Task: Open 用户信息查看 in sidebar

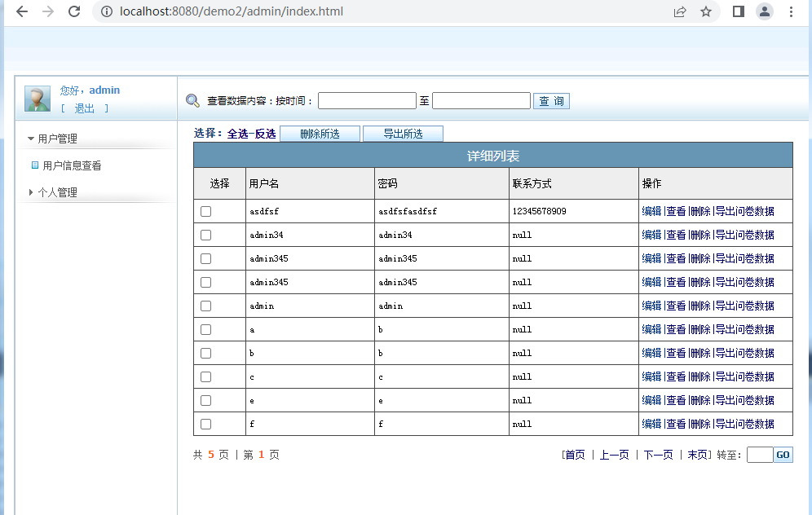Action: coord(72,166)
